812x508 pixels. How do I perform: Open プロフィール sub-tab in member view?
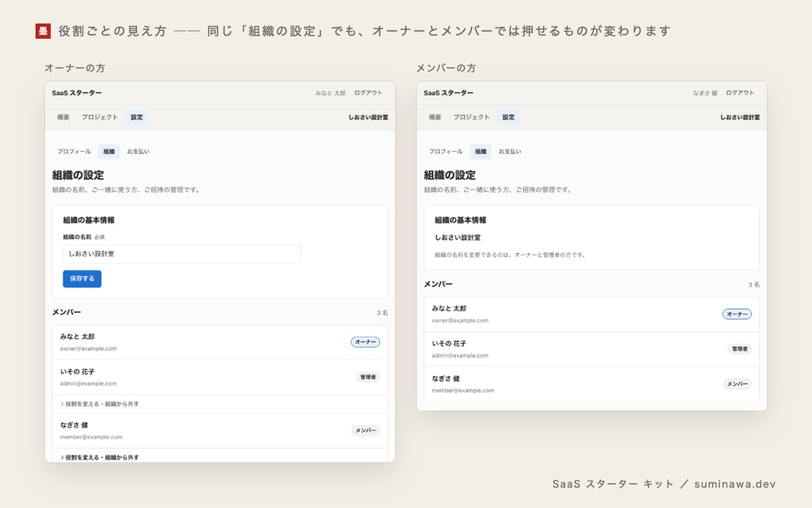tap(446, 152)
